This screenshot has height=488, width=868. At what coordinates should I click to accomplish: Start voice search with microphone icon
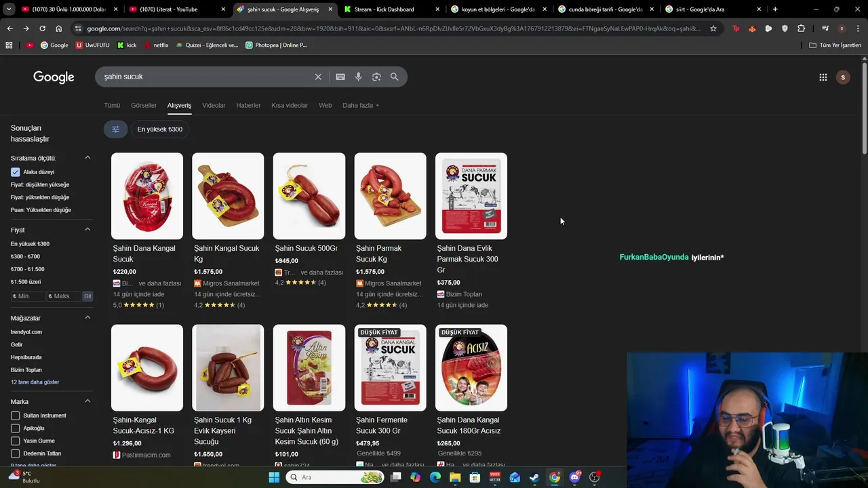tap(359, 77)
